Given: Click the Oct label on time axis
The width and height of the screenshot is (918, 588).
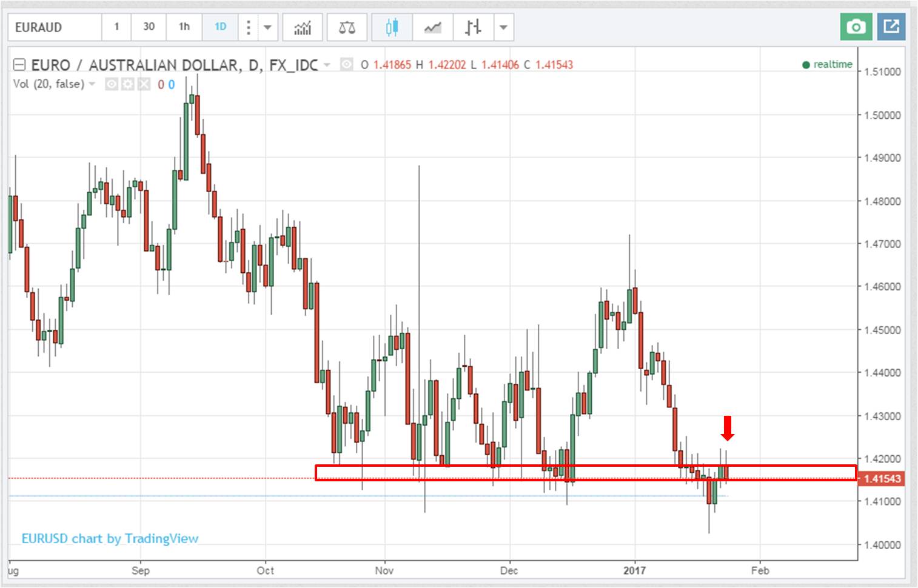Looking at the screenshot, I should pos(265,570).
